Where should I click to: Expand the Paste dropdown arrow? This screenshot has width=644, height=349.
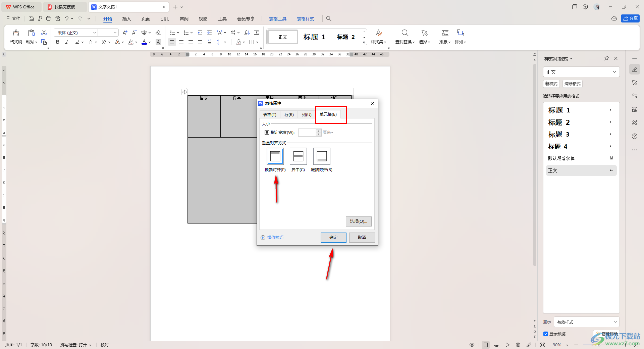pos(36,42)
